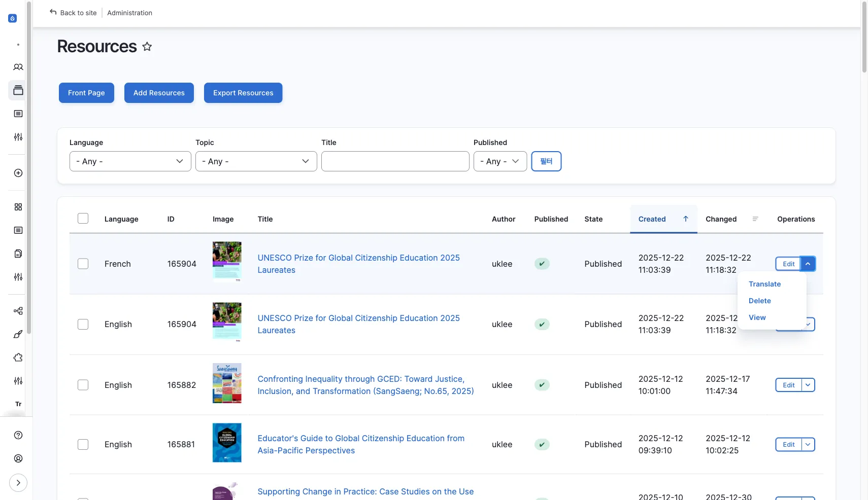Open the user account icon in sidebar

coord(18,458)
